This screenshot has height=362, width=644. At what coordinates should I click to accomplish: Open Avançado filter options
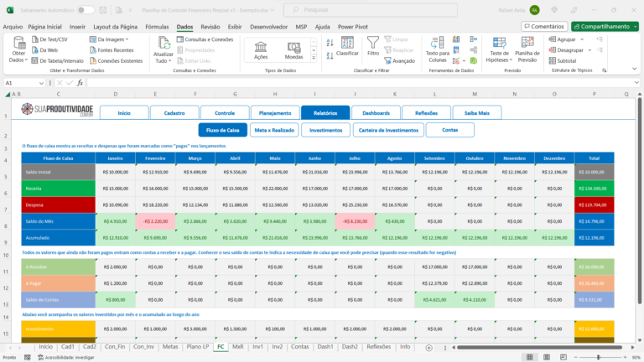click(x=400, y=60)
